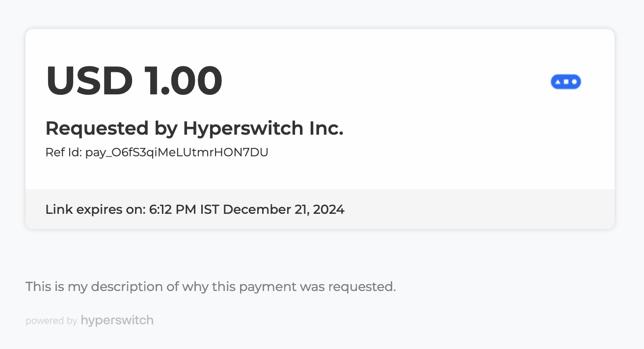Click the 'Requested by' label
This screenshot has width=644, height=349.
(111, 129)
